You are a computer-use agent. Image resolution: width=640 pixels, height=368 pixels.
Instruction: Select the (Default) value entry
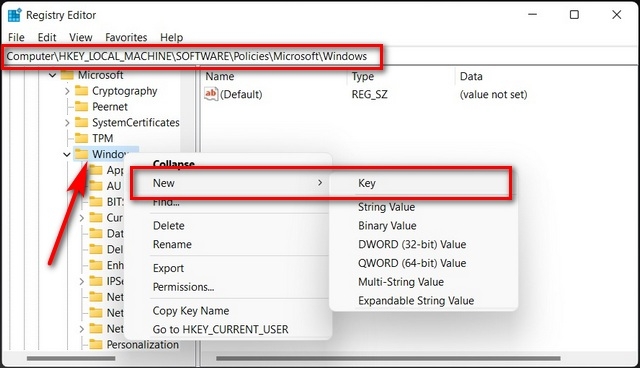point(241,94)
